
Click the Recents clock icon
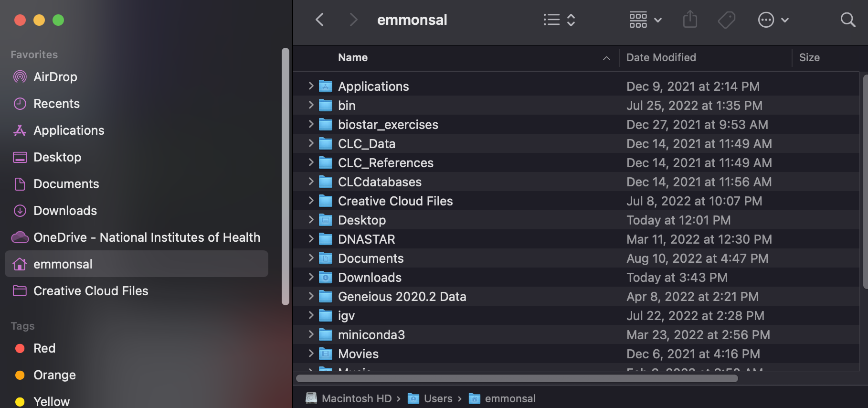(x=20, y=104)
